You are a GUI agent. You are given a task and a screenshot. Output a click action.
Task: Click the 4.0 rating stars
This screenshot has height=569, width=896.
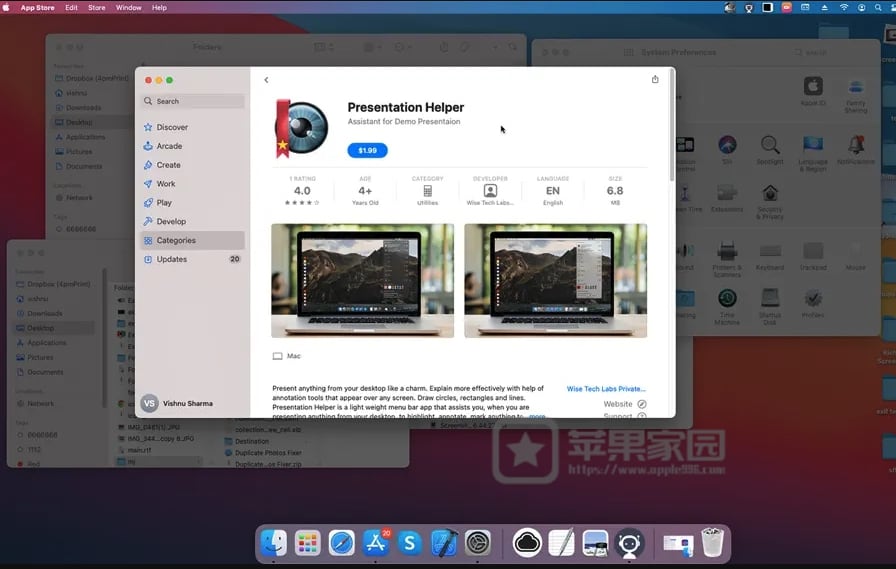(x=302, y=202)
